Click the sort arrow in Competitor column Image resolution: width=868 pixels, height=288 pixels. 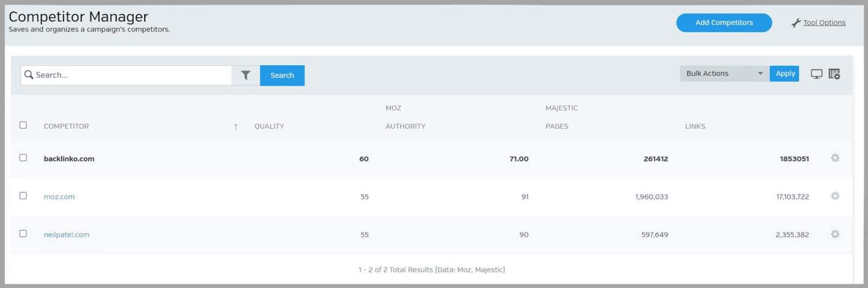pyautogui.click(x=235, y=127)
